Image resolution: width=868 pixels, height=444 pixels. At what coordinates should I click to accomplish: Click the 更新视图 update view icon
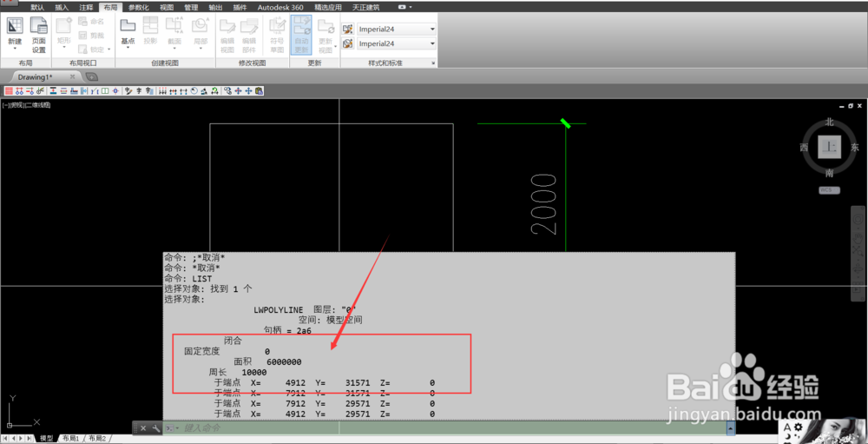pos(325,26)
